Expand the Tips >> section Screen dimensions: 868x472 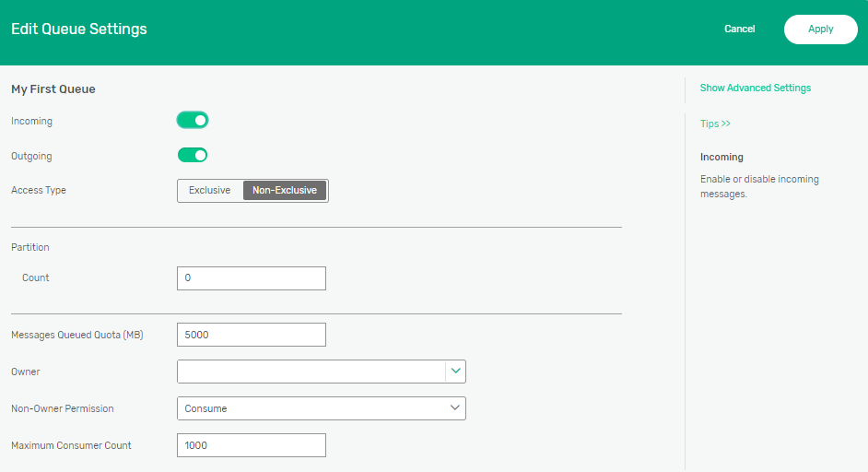(715, 124)
